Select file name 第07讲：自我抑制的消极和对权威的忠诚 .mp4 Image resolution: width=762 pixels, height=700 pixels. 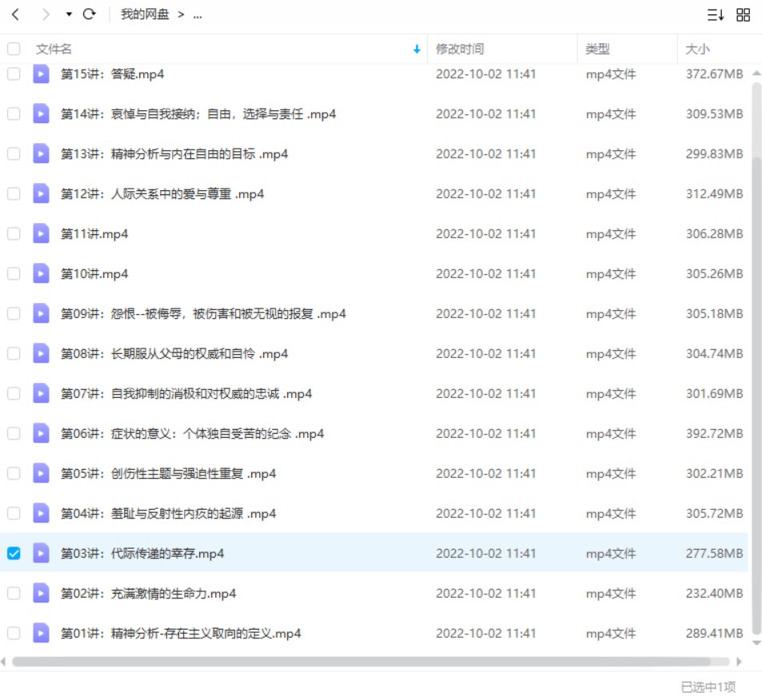tap(186, 393)
